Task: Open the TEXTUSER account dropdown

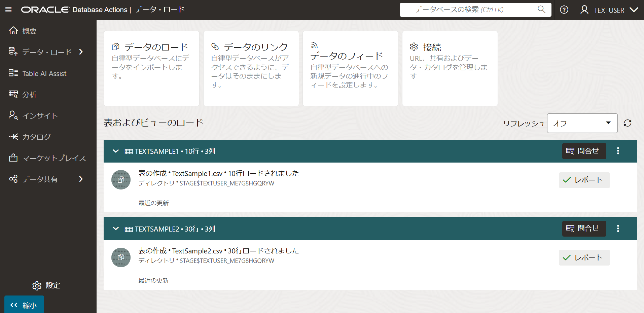Action: (609, 10)
